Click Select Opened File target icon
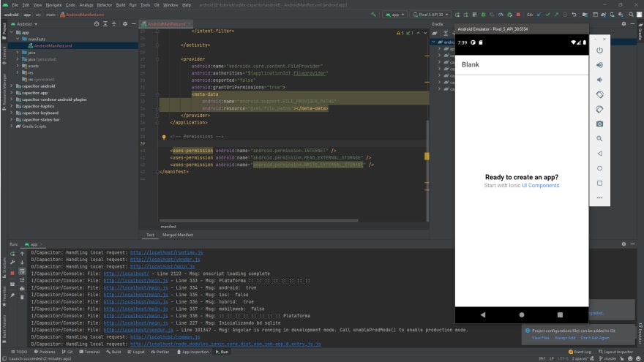 tap(97, 24)
